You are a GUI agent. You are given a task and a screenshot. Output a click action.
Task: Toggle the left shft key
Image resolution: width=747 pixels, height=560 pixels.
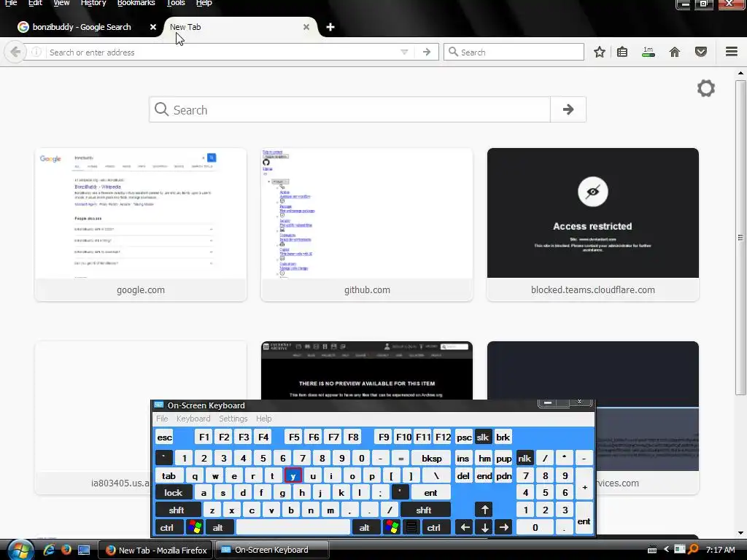(177, 510)
